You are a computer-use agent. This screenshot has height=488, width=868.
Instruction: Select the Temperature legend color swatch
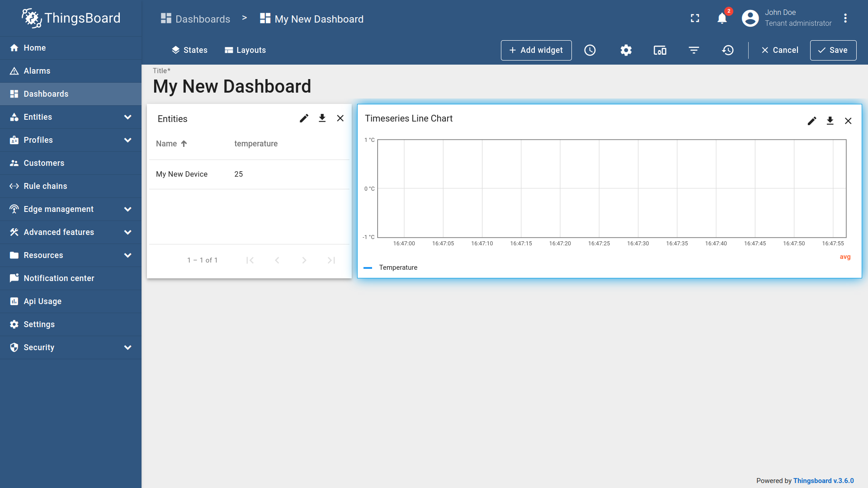click(x=368, y=267)
